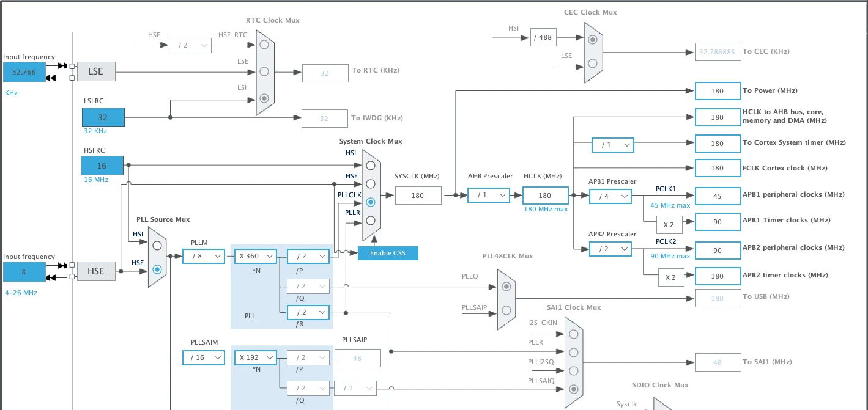Select I2S_CKIN in the SAI1 Clock Mux
The image size is (868, 410).
coord(573,334)
